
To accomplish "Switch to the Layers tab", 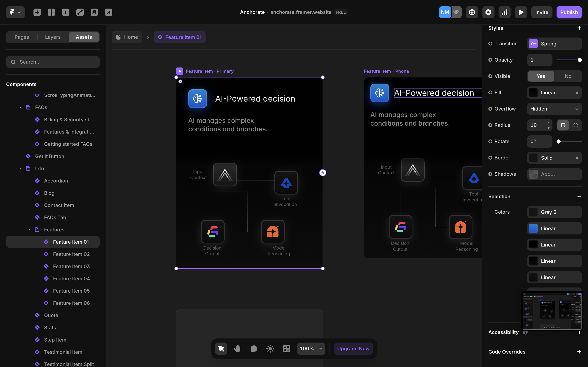I will tap(53, 37).
